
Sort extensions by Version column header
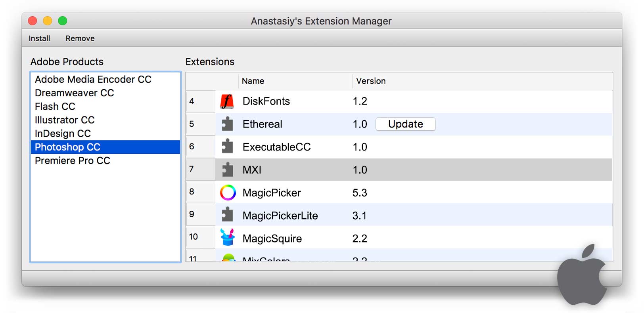(482, 81)
